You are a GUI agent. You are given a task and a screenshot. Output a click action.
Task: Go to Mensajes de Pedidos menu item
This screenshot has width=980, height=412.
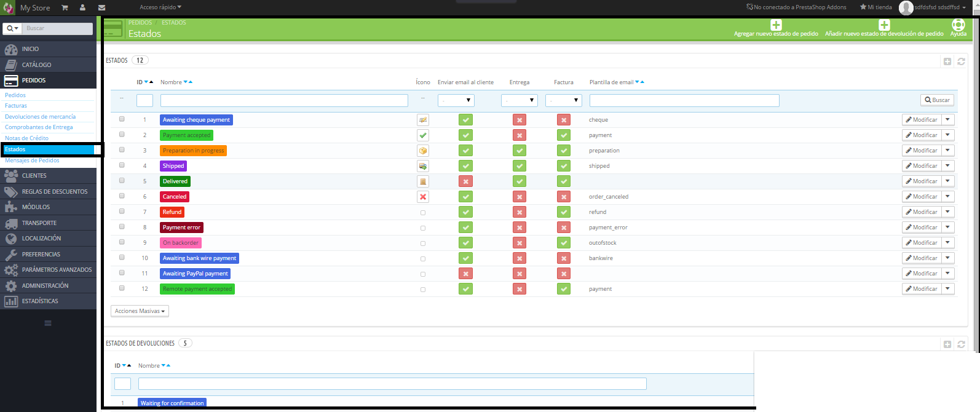[32, 160]
